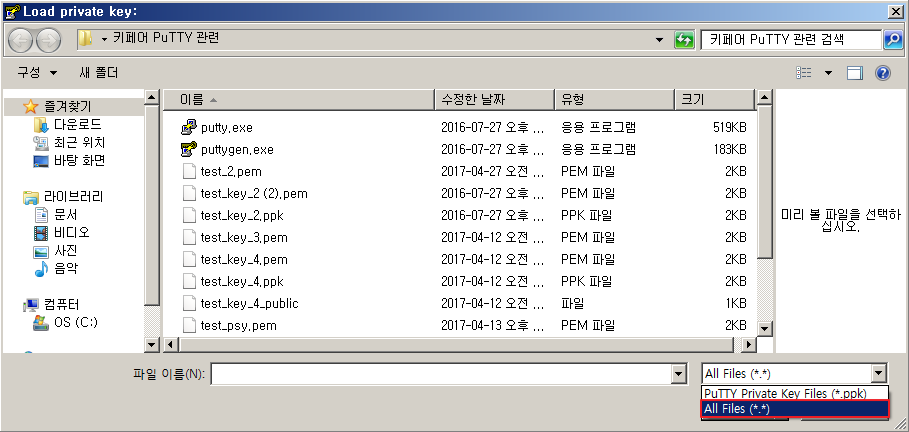Refresh the folder with green arrows icon
Viewport: 909px width, 432px height.
click(684, 40)
